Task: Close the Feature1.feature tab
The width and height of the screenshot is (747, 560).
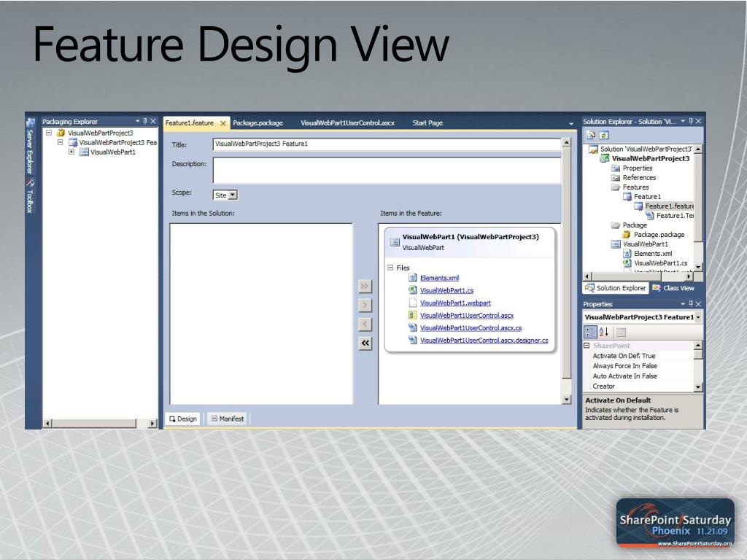Action: pos(223,123)
